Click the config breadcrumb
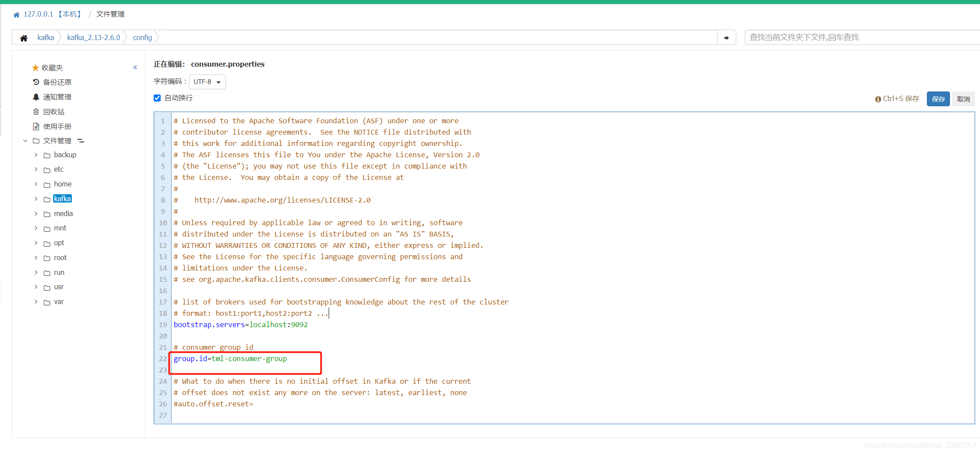The width and height of the screenshot is (980, 453). [x=142, y=37]
